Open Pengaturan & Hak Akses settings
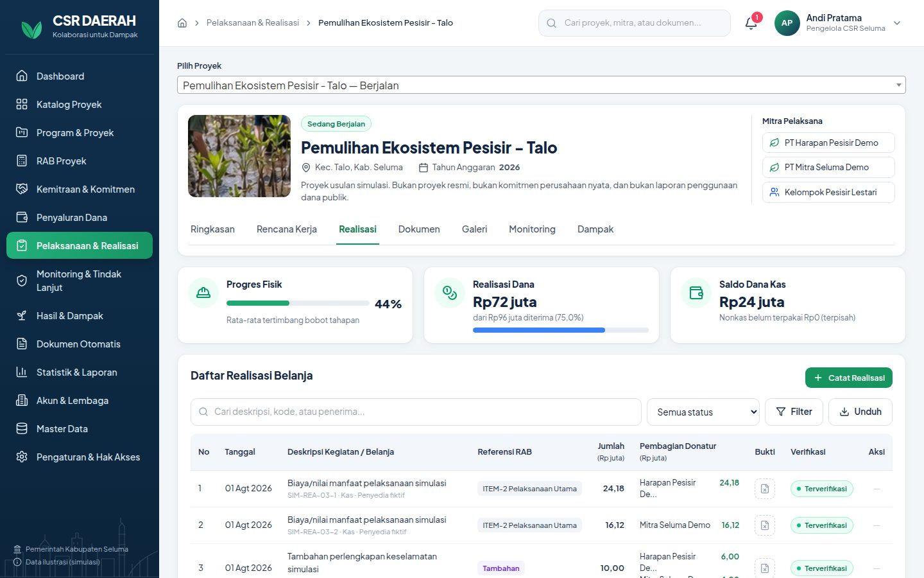The height and width of the screenshot is (578, 924). coord(80,457)
